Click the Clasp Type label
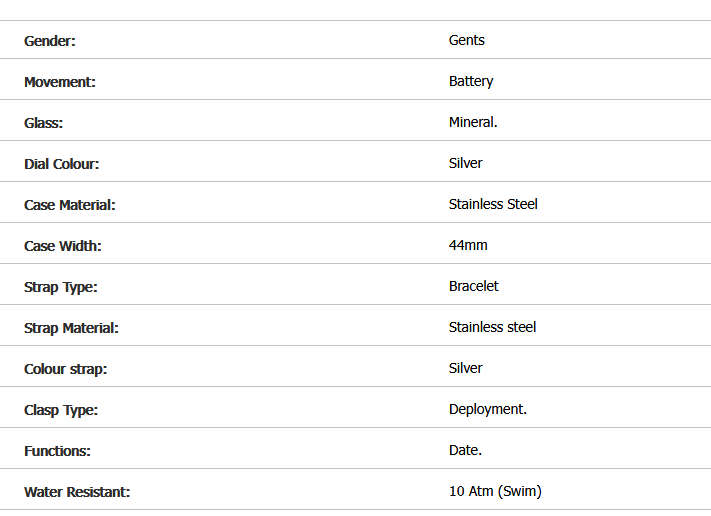The height and width of the screenshot is (516, 711). click(x=61, y=410)
